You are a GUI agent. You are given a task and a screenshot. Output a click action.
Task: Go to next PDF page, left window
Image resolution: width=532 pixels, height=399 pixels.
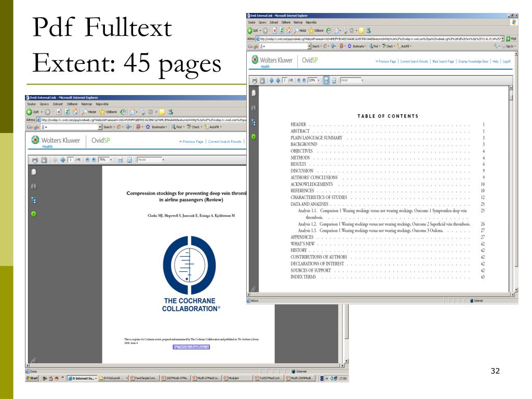63,160
